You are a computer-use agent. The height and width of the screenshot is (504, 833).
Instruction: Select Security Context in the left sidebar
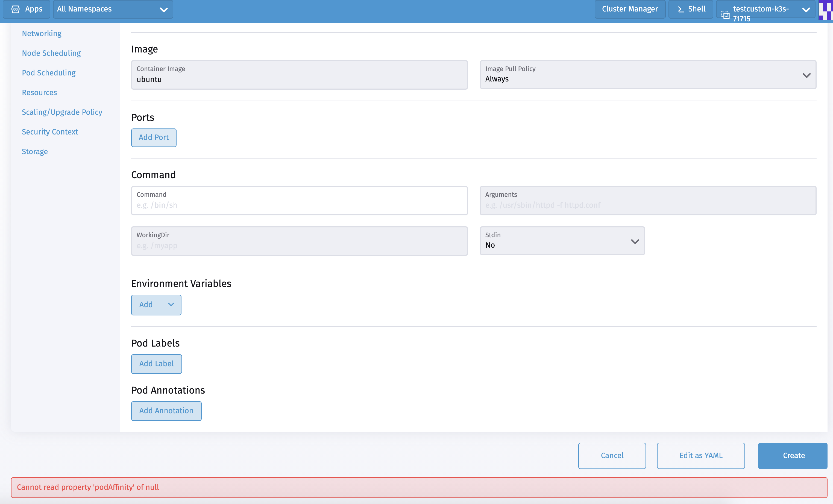coord(50,132)
